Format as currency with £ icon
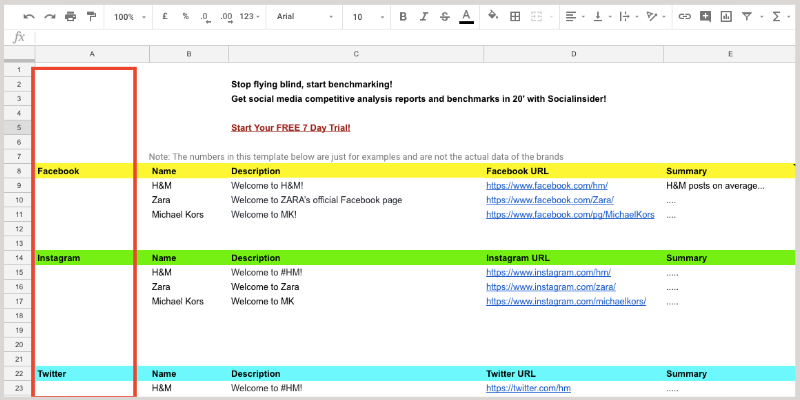800x400 pixels. tap(165, 16)
